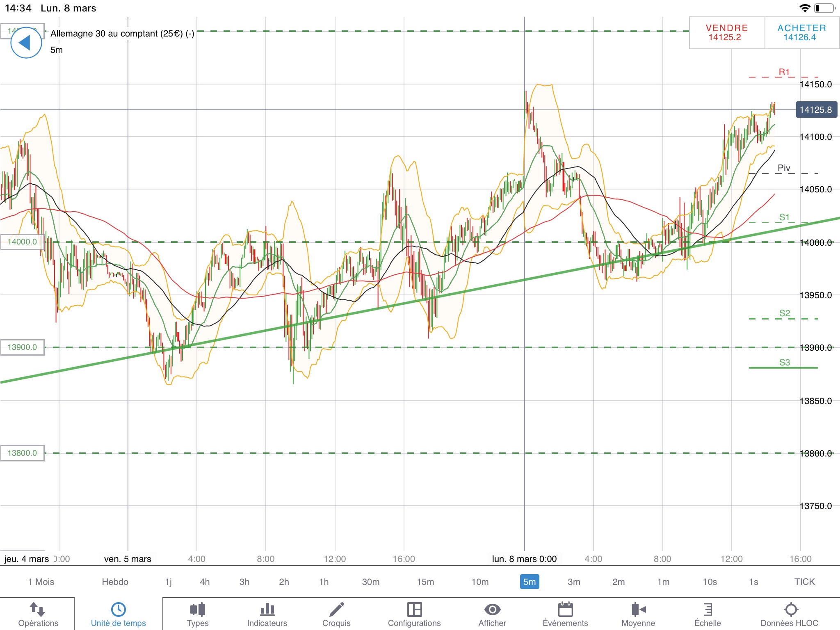Select the TICK timeframe option
840x630 pixels.
(x=804, y=582)
